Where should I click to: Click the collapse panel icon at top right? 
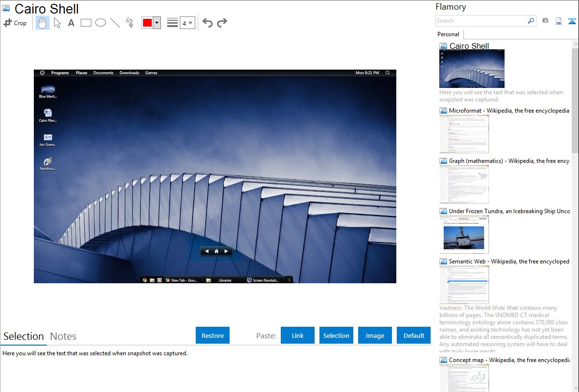[572, 21]
